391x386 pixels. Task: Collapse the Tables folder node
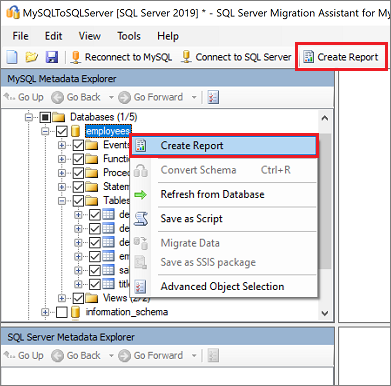pos(62,201)
